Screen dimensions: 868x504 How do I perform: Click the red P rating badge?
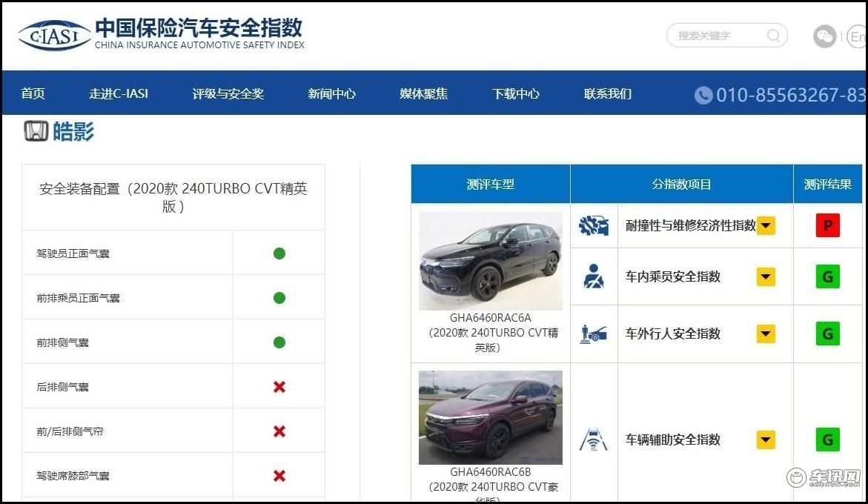[x=827, y=225]
